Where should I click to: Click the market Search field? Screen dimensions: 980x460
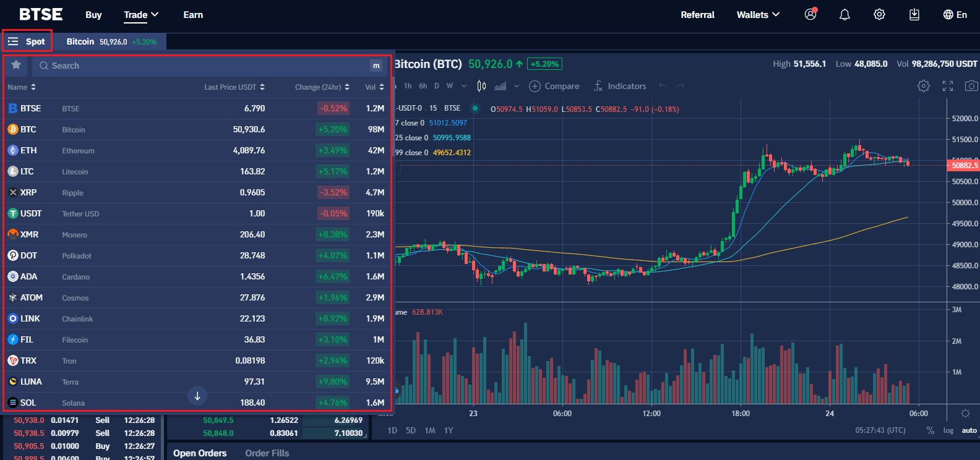[x=204, y=66]
